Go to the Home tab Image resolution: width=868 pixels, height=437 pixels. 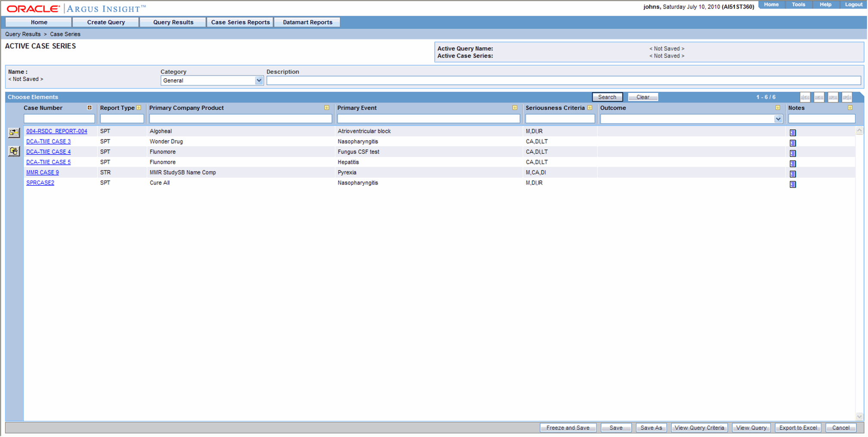[39, 22]
